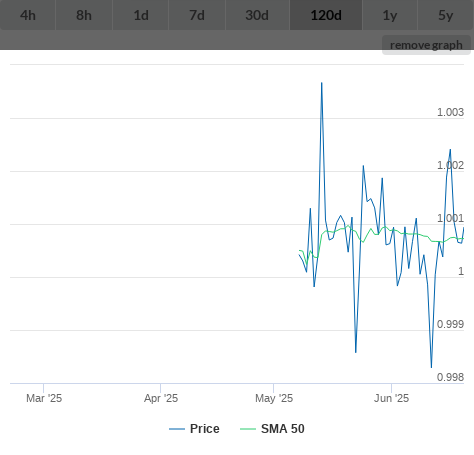Select the 4h time range tab
474x455 pixels.
click(28, 15)
